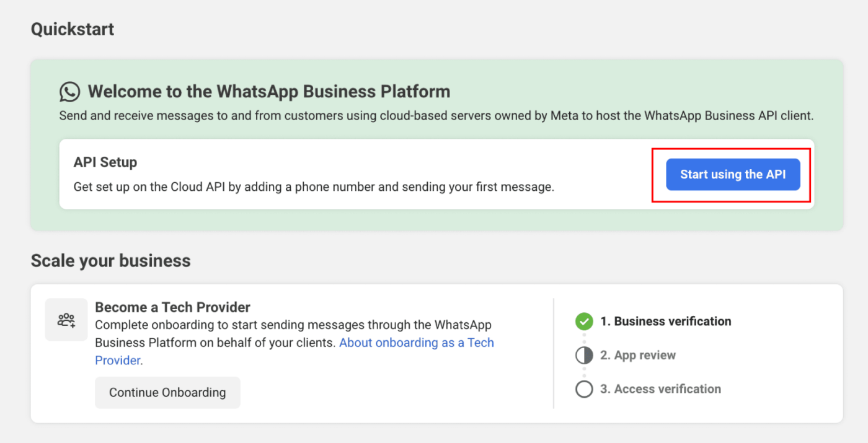Click the half-filled App review status icon

pos(584,356)
